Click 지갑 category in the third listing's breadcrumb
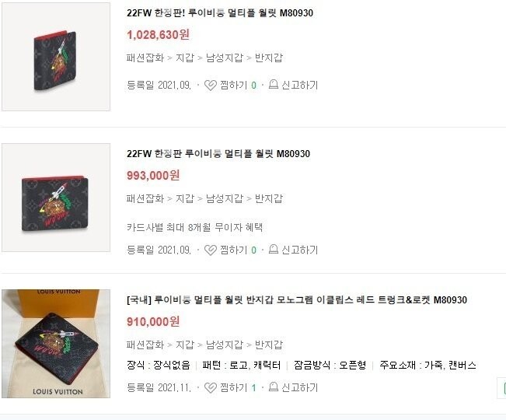The height and width of the screenshot is (420, 506). pos(185,345)
